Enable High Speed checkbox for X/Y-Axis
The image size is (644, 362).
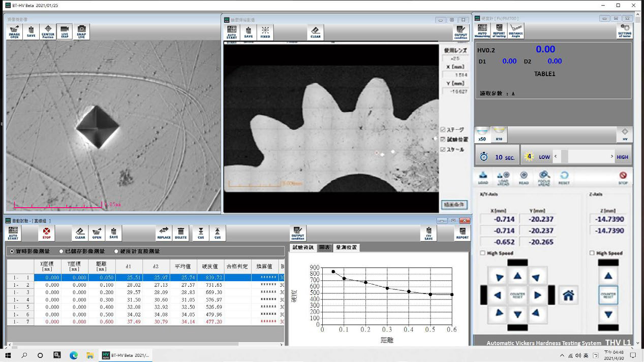483,253
